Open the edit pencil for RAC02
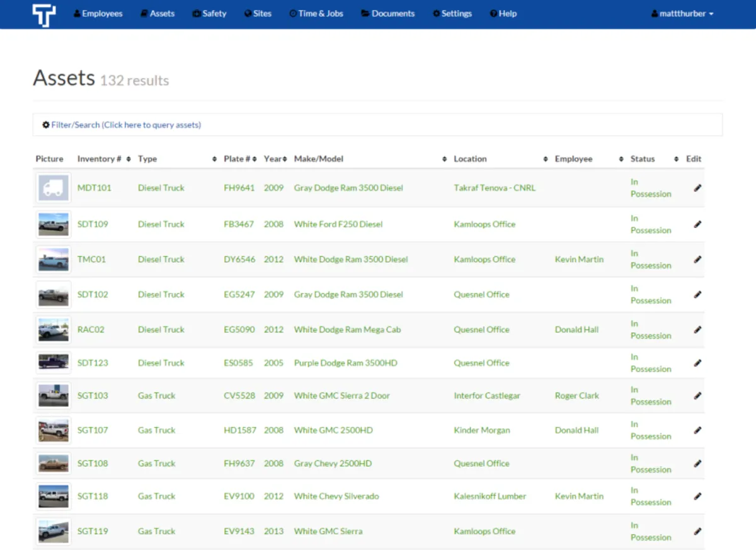 [697, 329]
